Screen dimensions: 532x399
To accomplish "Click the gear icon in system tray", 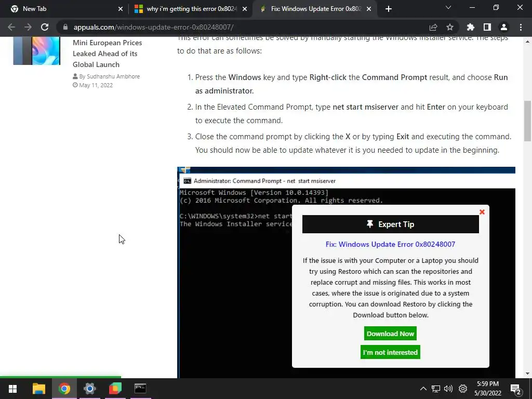I will pos(463,389).
